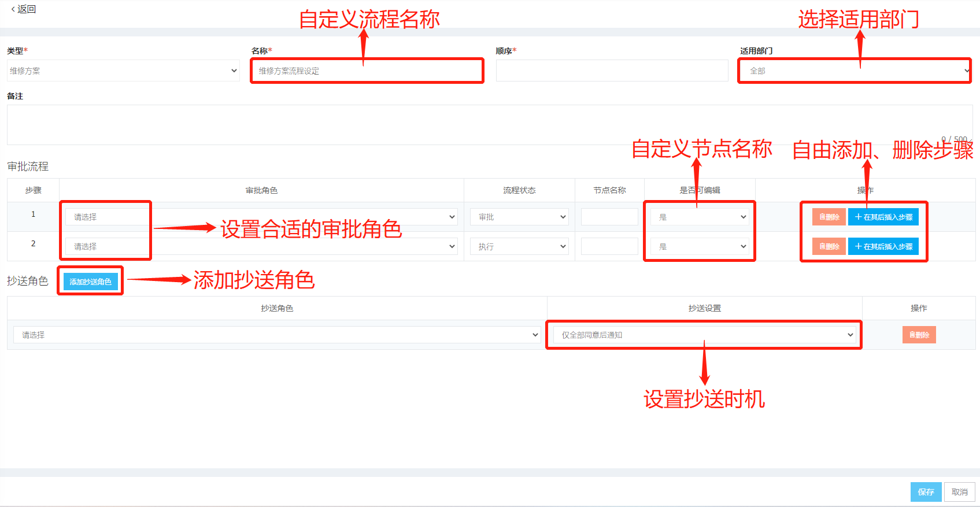Click inside the 备注 textarea
Viewport: 980px width, 507px height.
[490, 125]
